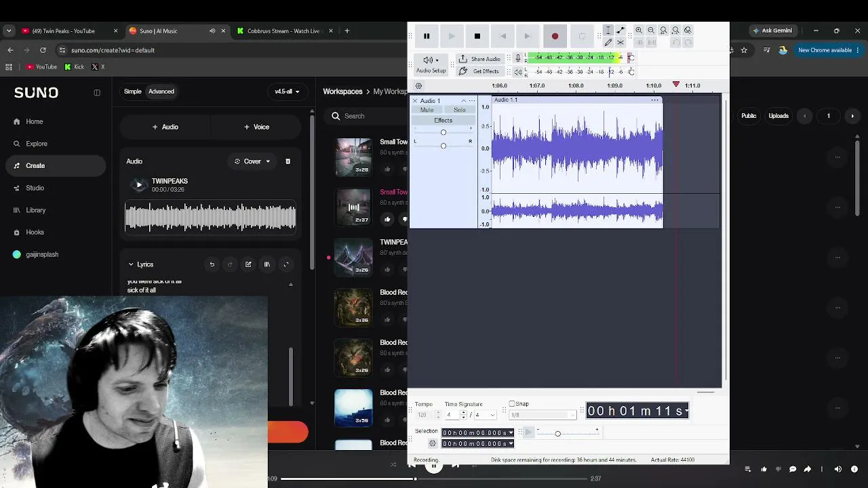Click the workspace Search field
The image size is (868, 488).
[x=366, y=116]
